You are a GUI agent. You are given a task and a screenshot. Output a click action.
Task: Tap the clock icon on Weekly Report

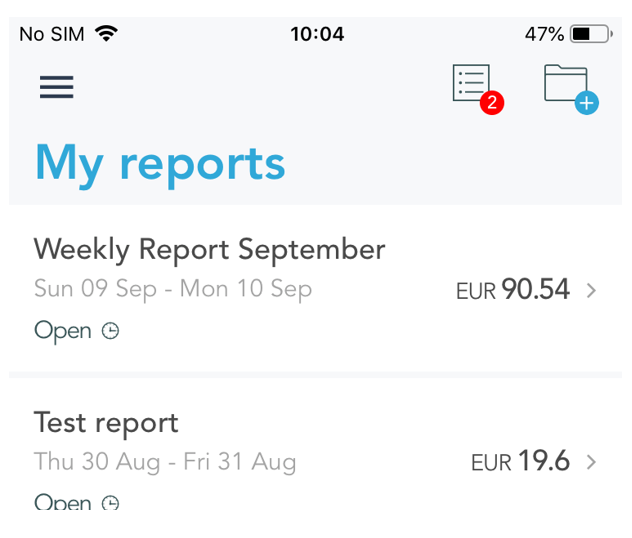pyautogui.click(x=111, y=331)
